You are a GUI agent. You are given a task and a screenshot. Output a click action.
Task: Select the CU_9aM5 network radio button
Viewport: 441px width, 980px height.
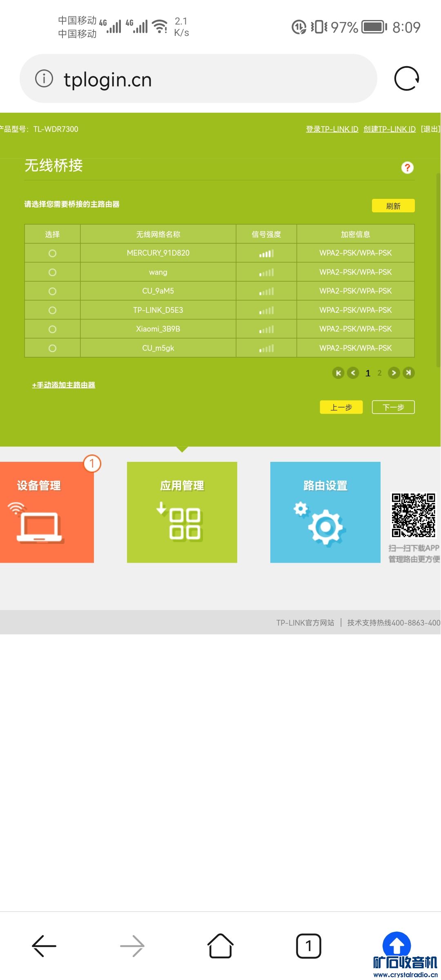click(x=52, y=291)
